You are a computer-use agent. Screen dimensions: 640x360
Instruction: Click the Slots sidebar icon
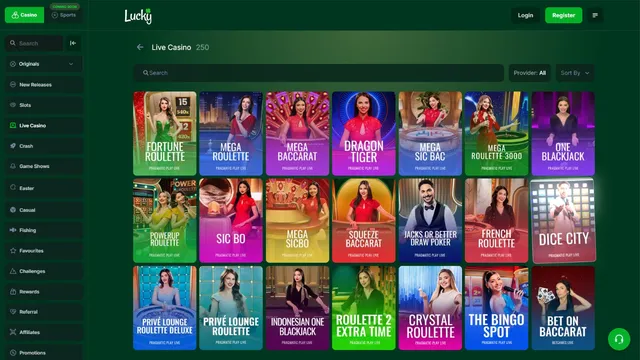tap(13, 105)
